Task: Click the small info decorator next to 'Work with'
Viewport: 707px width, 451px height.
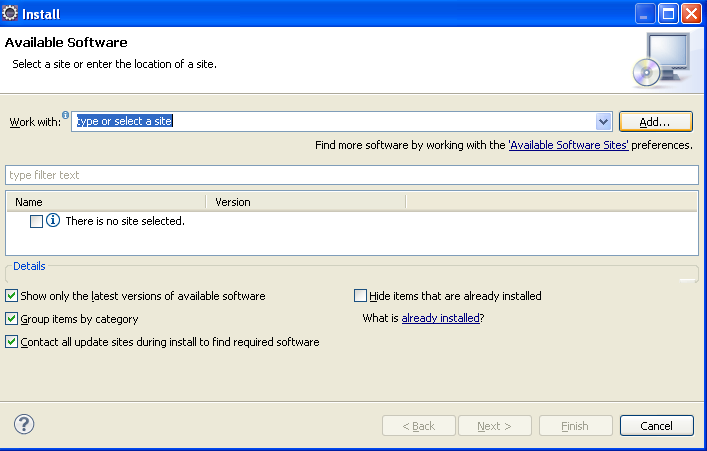Action: pos(66,115)
